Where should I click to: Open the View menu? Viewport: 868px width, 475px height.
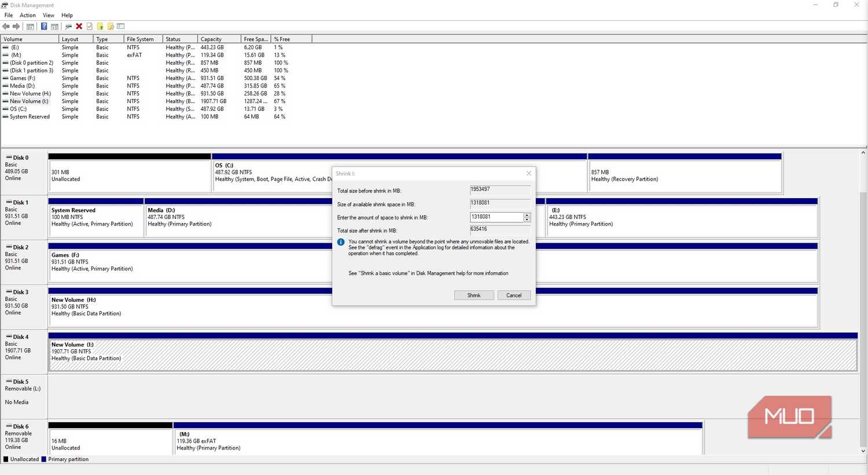pos(49,15)
